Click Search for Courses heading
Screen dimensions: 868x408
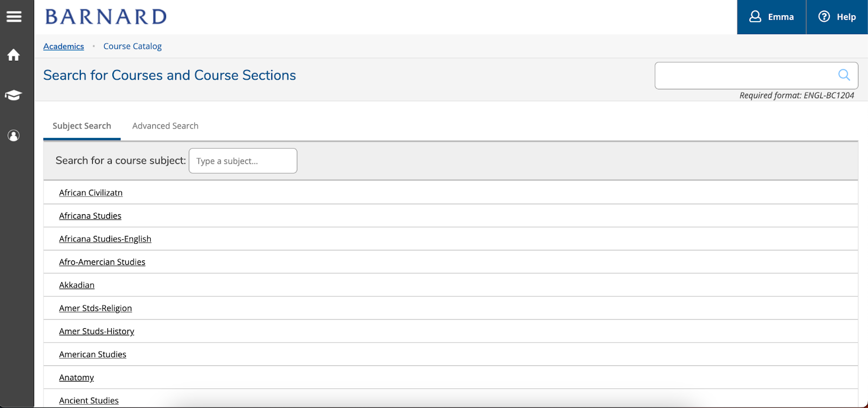[x=170, y=75]
